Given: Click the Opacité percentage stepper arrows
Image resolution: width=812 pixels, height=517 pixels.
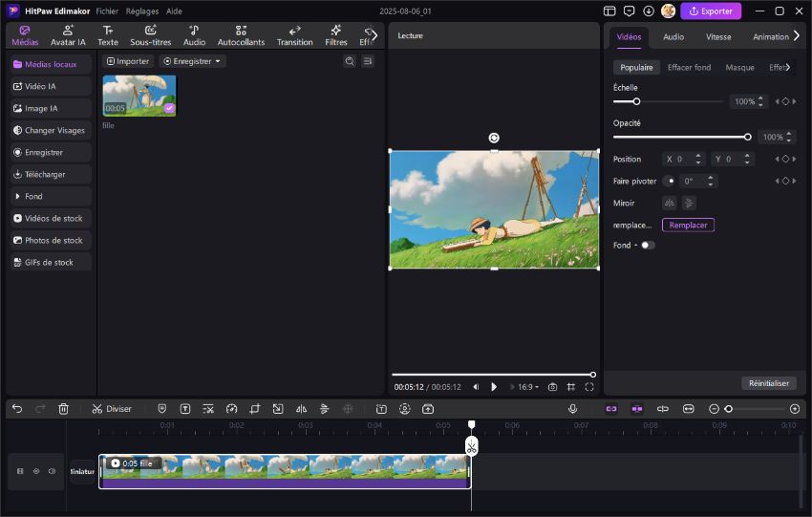Looking at the screenshot, I should coord(789,137).
